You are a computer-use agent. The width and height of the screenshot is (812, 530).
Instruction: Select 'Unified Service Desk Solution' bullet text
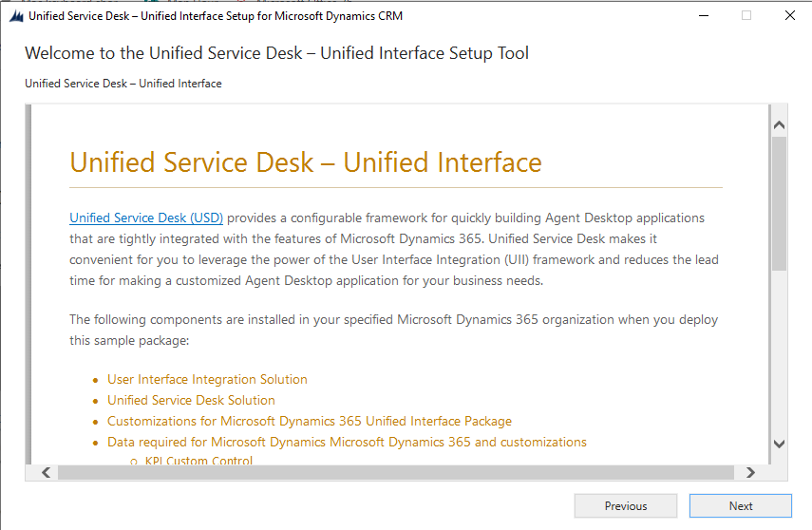click(x=191, y=400)
